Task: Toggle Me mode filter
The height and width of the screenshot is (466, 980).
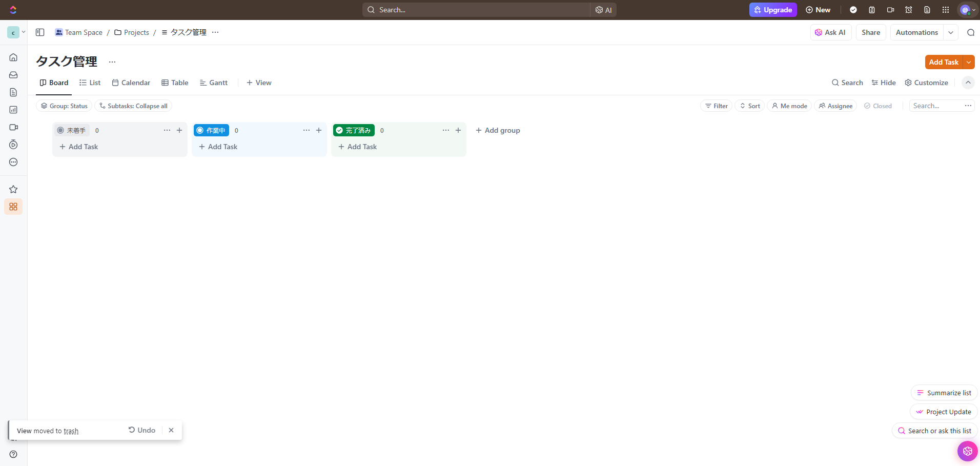Action: click(789, 106)
